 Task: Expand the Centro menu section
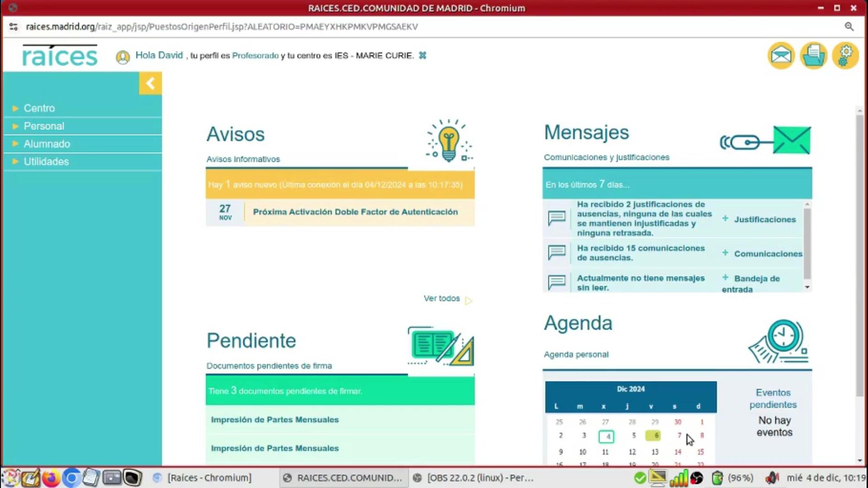coord(39,108)
